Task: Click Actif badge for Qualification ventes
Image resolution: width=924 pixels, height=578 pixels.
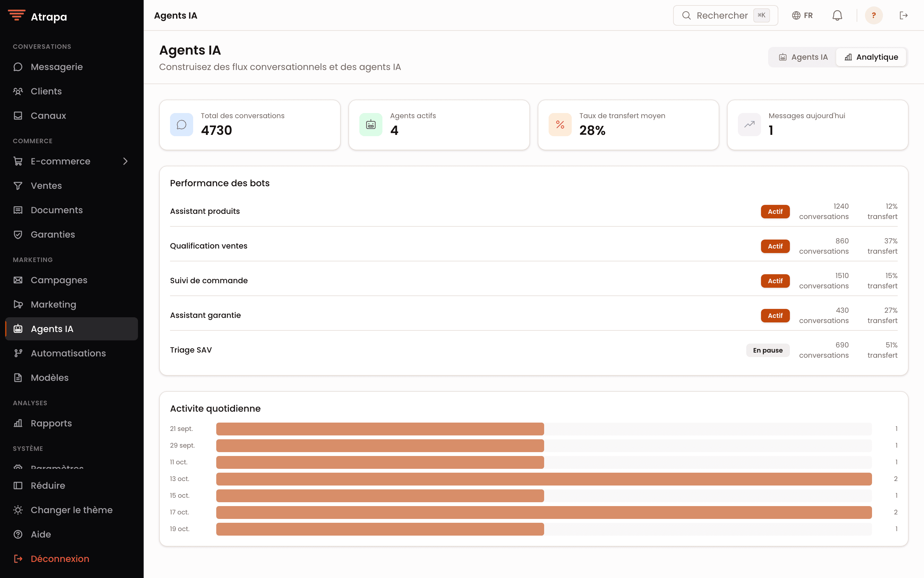Action: [x=775, y=246]
